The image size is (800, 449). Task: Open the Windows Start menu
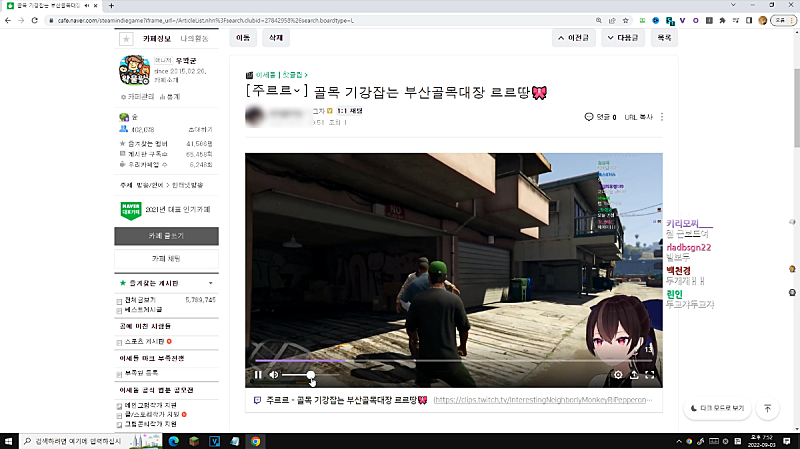coord(8,441)
